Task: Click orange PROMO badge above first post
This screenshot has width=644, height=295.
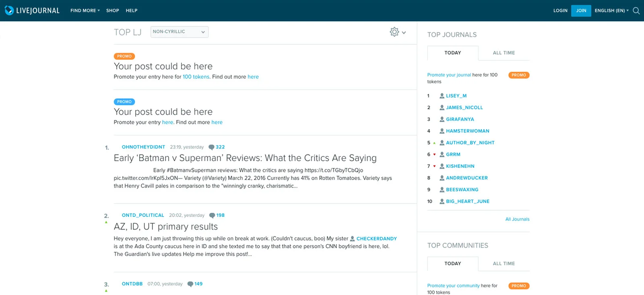Action: pos(124,56)
